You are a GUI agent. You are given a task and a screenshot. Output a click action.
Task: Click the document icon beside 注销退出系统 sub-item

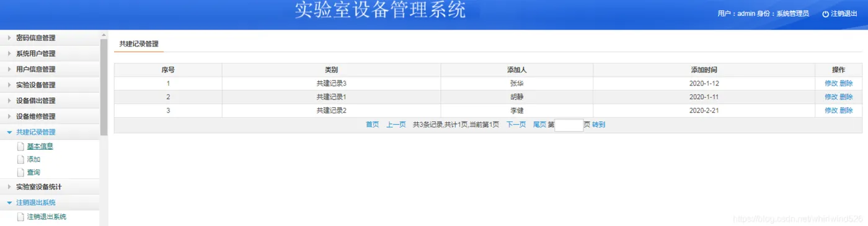coord(20,217)
